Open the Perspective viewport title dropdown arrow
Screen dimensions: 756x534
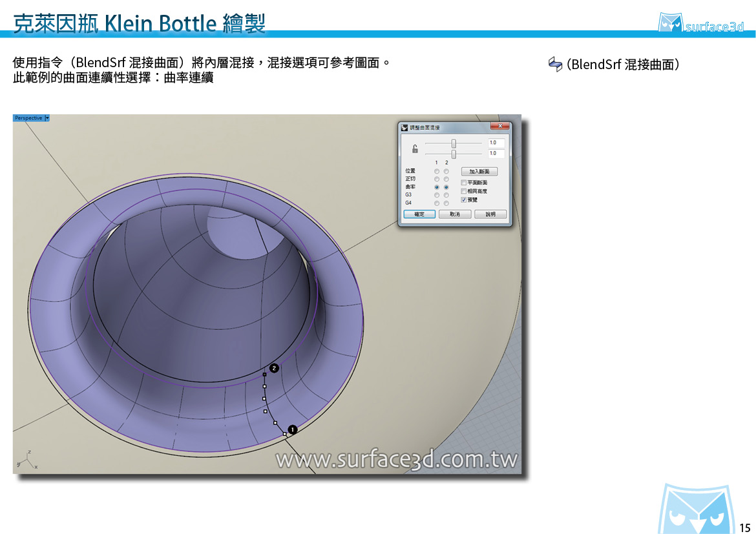tap(47, 118)
